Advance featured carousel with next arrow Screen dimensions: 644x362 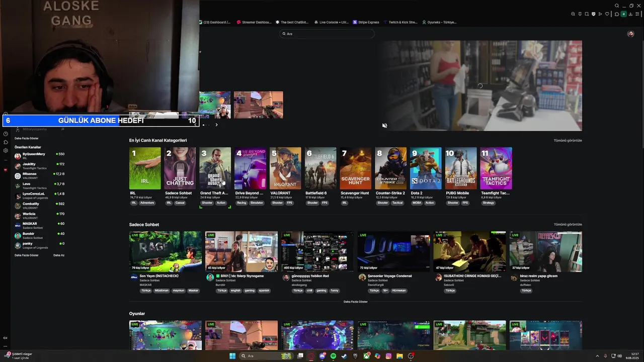tap(216, 125)
